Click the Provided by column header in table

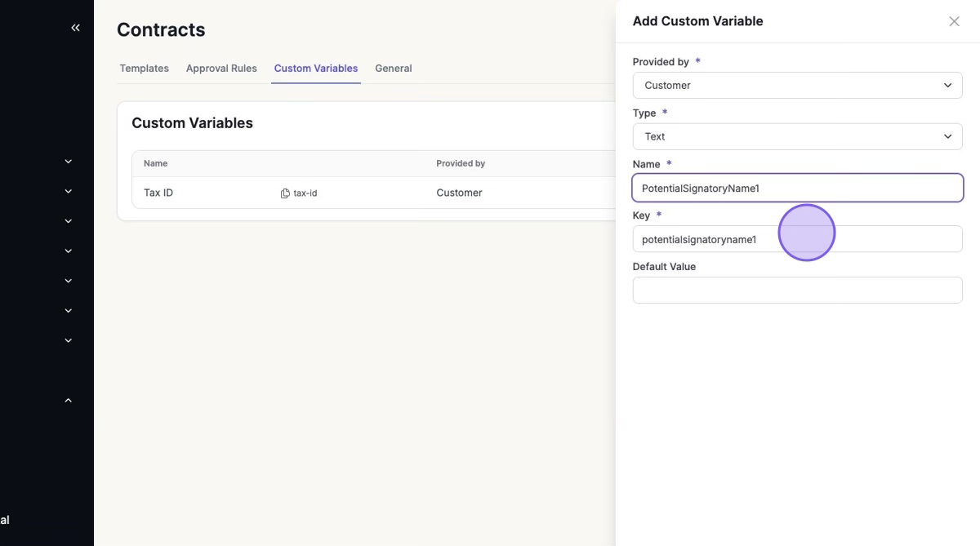coord(461,163)
